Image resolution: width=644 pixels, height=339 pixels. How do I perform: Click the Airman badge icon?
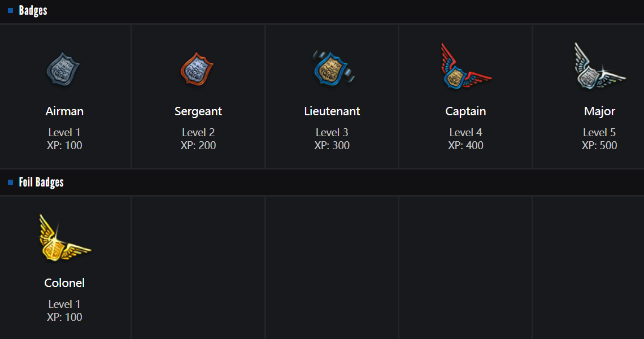(x=63, y=70)
